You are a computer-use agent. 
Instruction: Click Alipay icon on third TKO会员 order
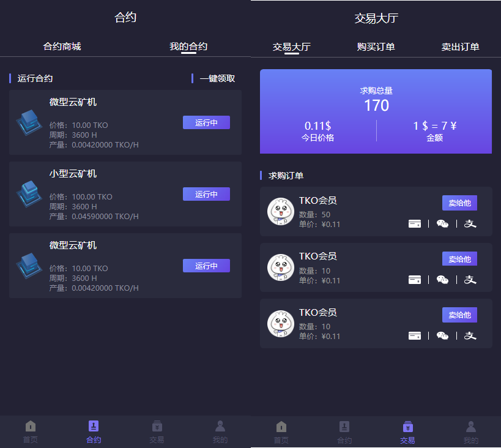click(x=470, y=335)
